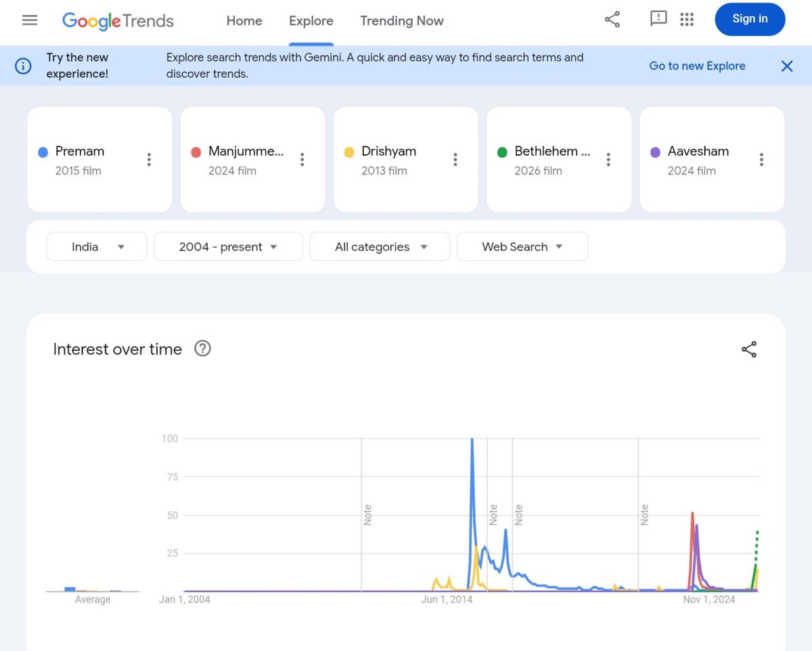Viewport: 812px width, 651px height.
Task: Open more options for Premam
Action: pos(149,160)
